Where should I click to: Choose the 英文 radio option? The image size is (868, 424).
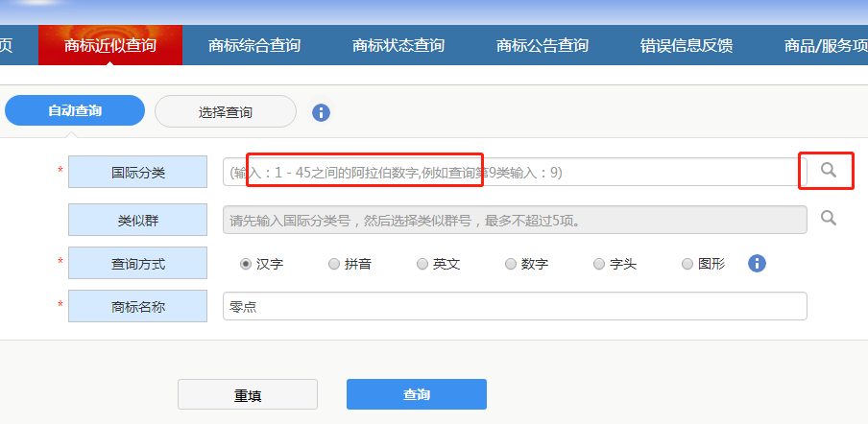coord(422,264)
